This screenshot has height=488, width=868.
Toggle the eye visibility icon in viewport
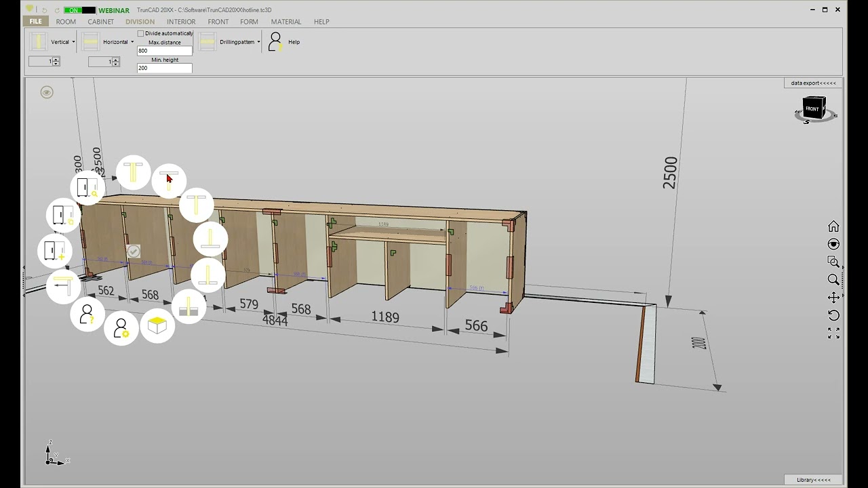47,92
